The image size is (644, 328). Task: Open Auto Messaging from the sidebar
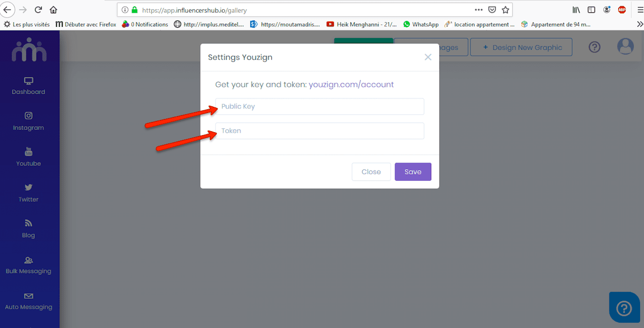pos(28,301)
